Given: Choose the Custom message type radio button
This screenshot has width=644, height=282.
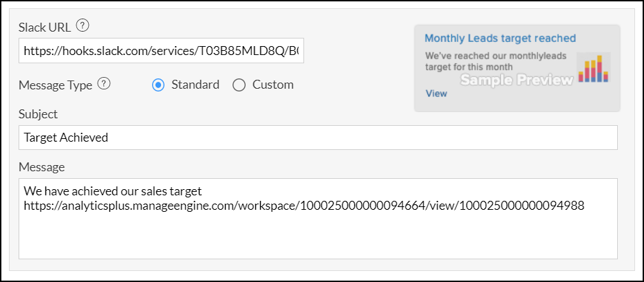Looking at the screenshot, I should point(239,85).
